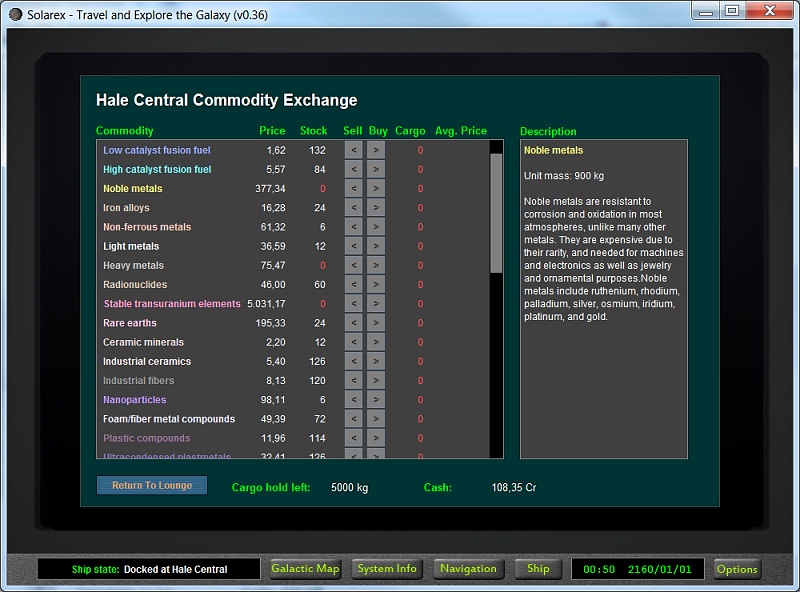This screenshot has height=592, width=800.
Task: Click the commodity list scrollbar thumb
Action: pos(496,212)
